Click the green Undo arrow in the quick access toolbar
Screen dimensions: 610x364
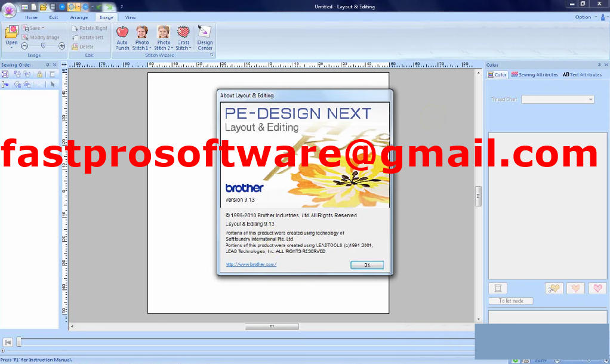tap(99, 7)
